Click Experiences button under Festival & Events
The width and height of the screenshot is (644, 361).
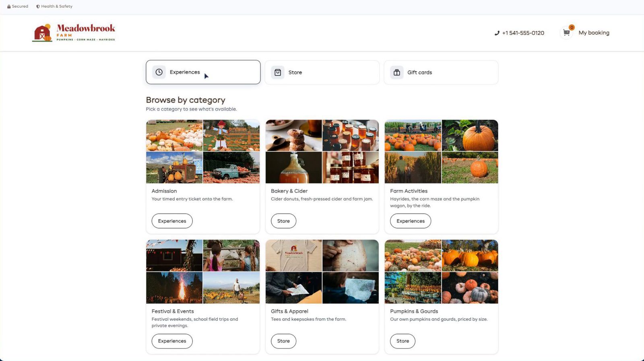click(172, 341)
